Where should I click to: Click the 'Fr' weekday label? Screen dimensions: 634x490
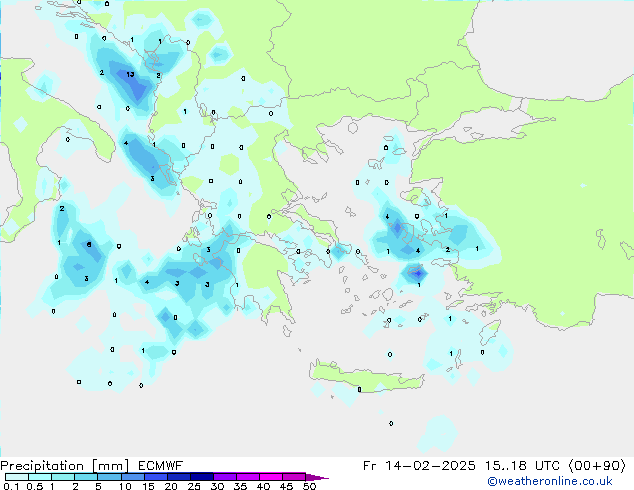pyautogui.click(x=370, y=466)
